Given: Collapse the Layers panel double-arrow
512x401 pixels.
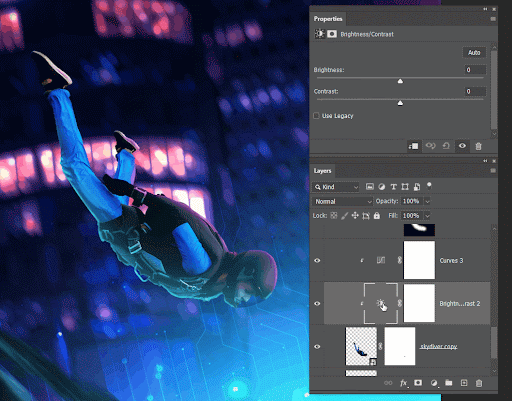Looking at the screenshot, I should click(485, 161).
